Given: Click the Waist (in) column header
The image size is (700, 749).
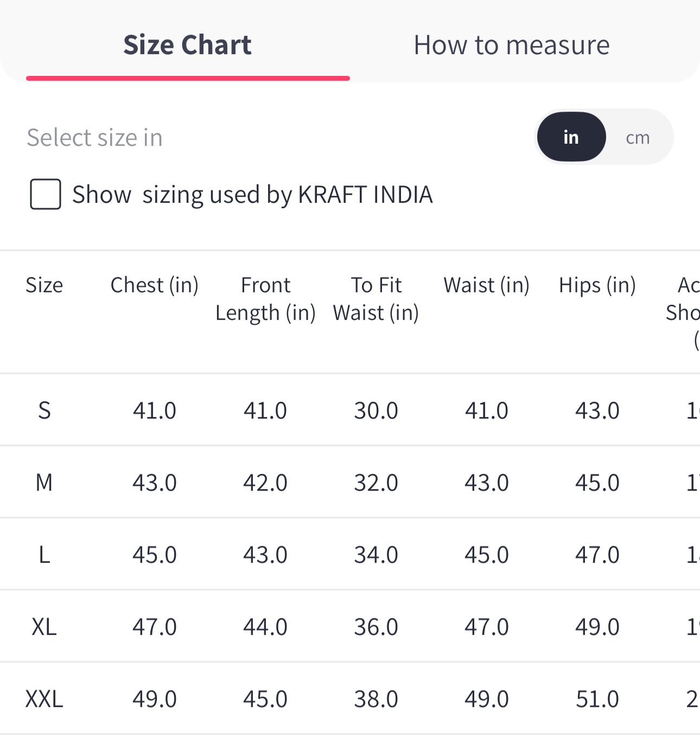Looking at the screenshot, I should click(x=487, y=285).
